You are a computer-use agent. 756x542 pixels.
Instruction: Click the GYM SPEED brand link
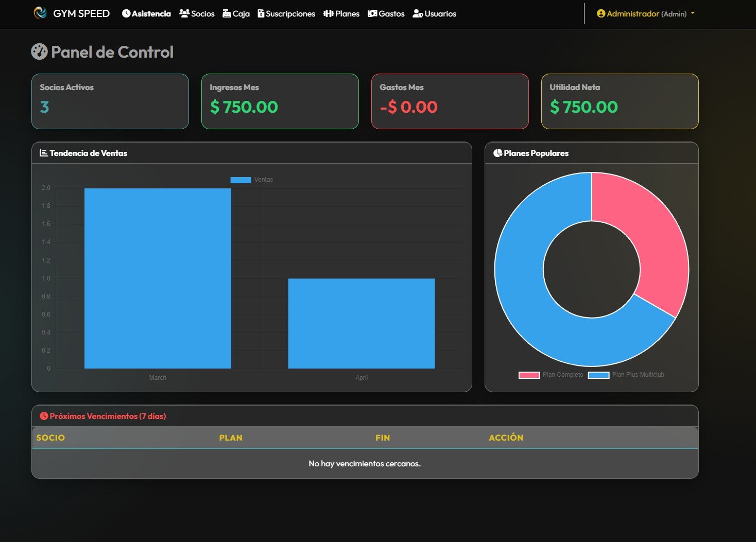pos(81,13)
